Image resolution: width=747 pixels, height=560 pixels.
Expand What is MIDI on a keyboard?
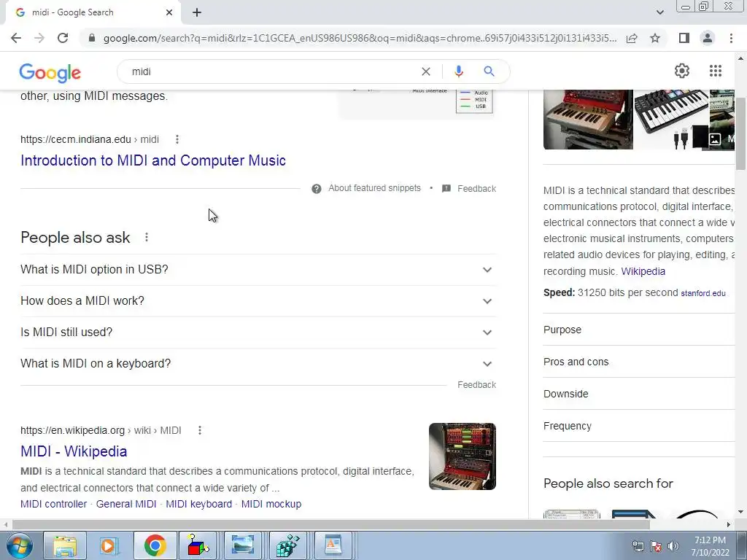tap(258, 364)
